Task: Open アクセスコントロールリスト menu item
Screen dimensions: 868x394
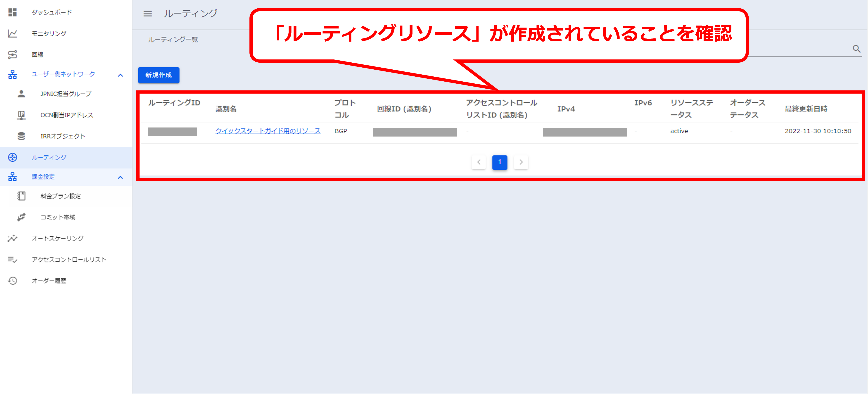Action: click(x=69, y=260)
